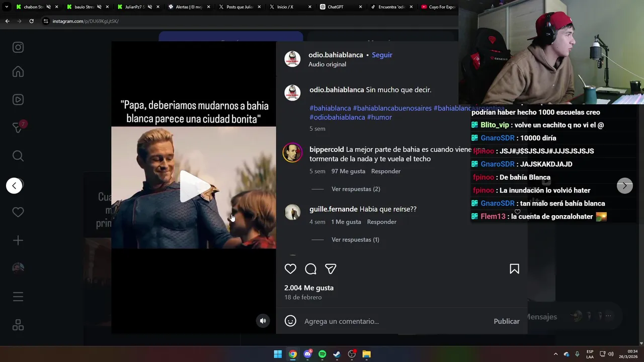Create new post with plus icon

(18, 240)
